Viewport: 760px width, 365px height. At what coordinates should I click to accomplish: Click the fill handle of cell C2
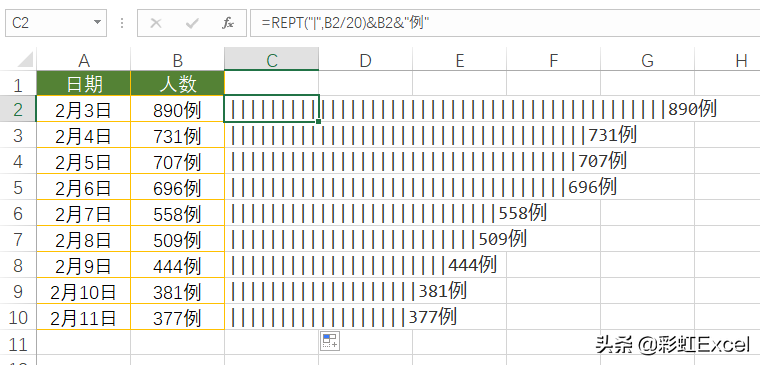click(318, 121)
